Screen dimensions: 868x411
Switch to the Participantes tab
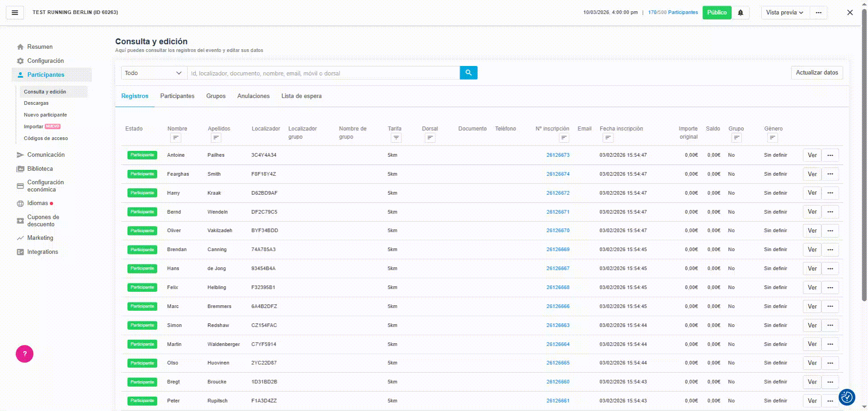coord(177,96)
